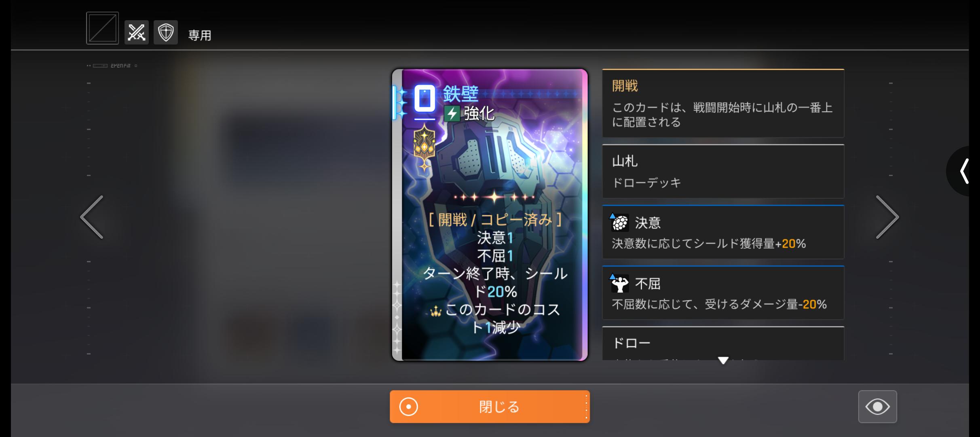
Task: Select the 開戦 keyword description panel
Action: 723,103
